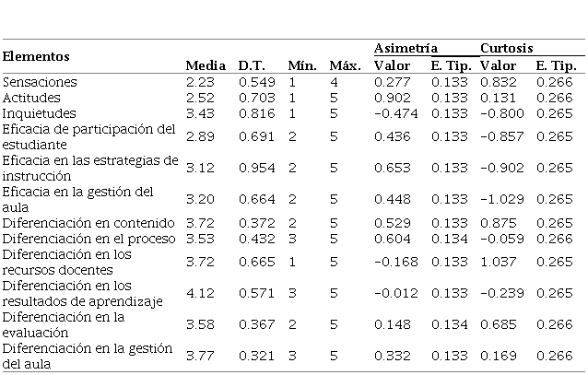Select the Inquietudes row label
The width and height of the screenshot is (588, 375).
37,112
